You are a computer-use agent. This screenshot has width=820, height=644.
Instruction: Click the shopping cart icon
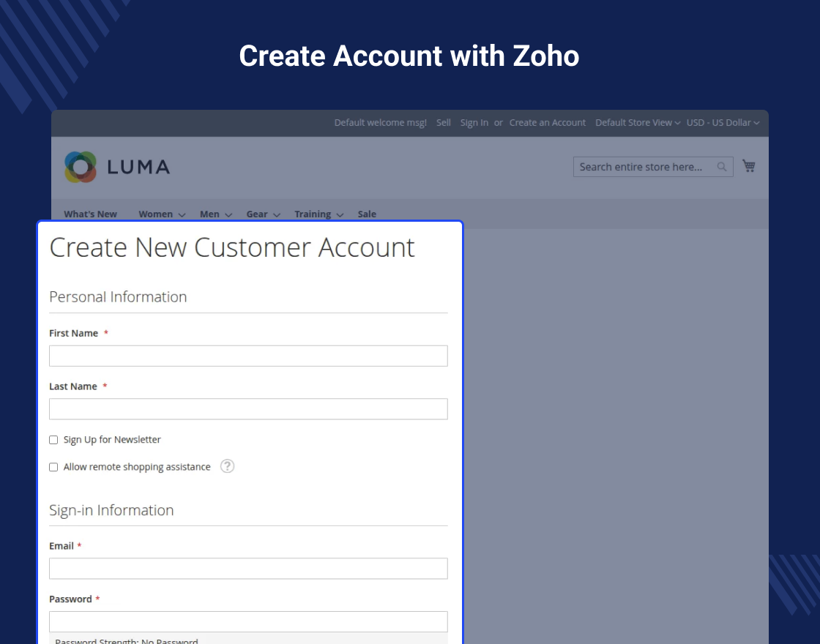pos(749,166)
